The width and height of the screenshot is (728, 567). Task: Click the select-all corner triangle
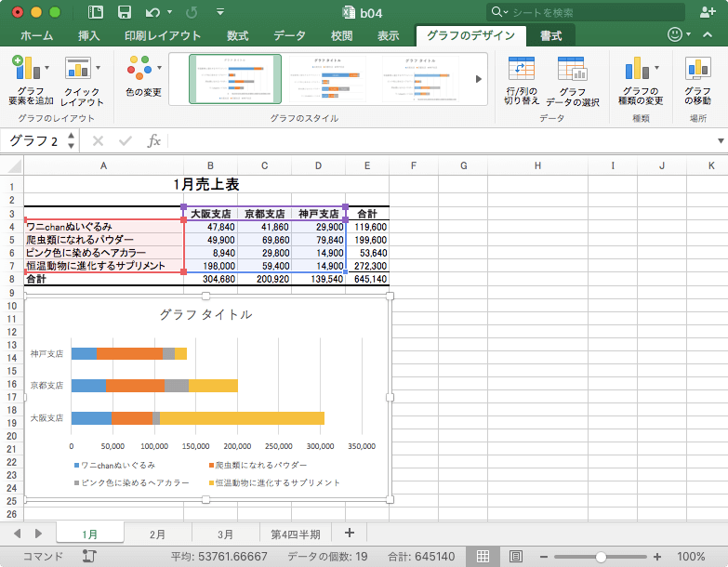tap(14, 165)
